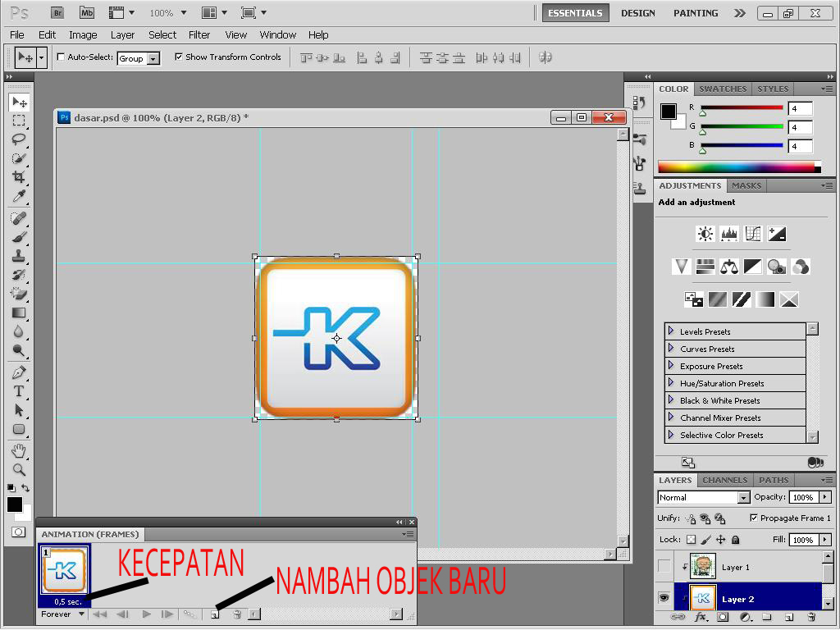Expand Black & White Presets

pos(671,399)
